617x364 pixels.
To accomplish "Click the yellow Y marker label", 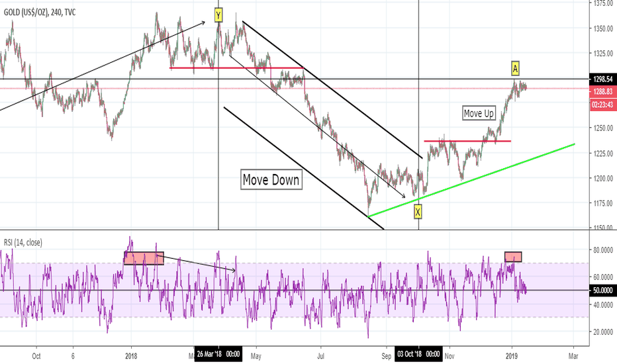I will click(x=218, y=15).
